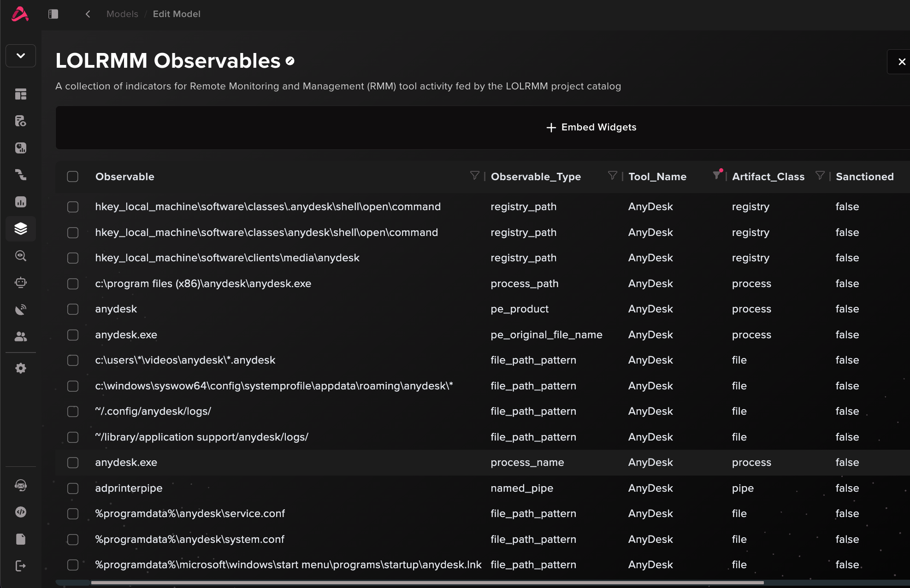Screen dimensions: 910x588
Task: Select the row for hkey_local_machine\software\classes\.anydesk\shell\open\command
Action: pyautogui.click(x=73, y=207)
